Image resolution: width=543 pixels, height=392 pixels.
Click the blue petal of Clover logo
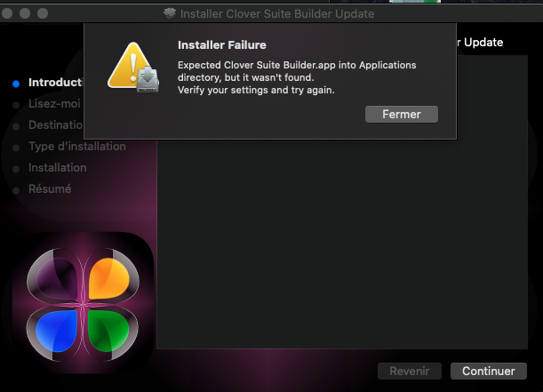coord(57,331)
